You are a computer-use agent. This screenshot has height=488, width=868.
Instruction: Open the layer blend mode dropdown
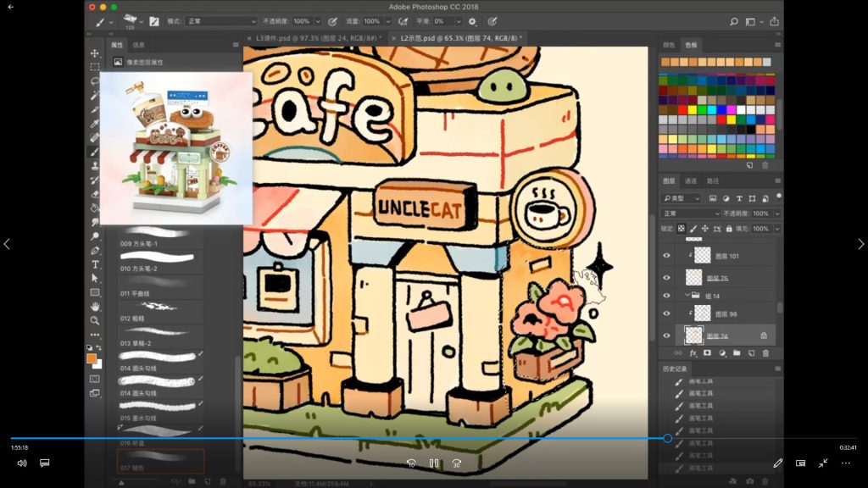point(691,213)
